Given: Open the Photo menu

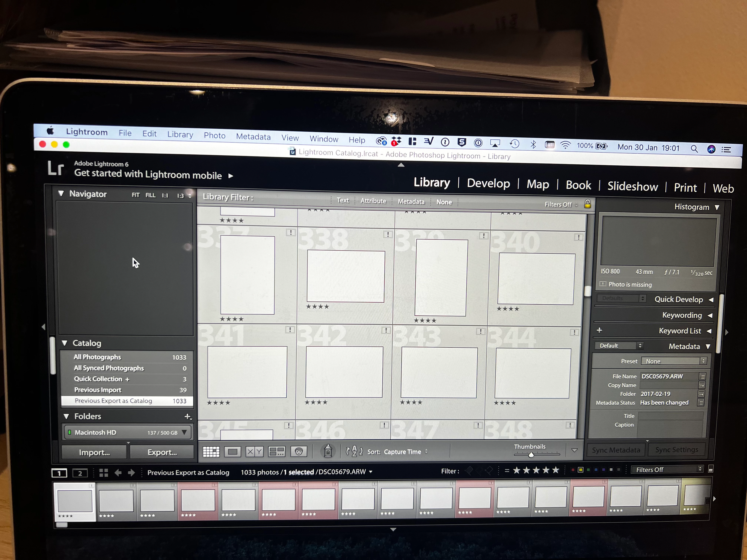Looking at the screenshot, I should point(214,135).
